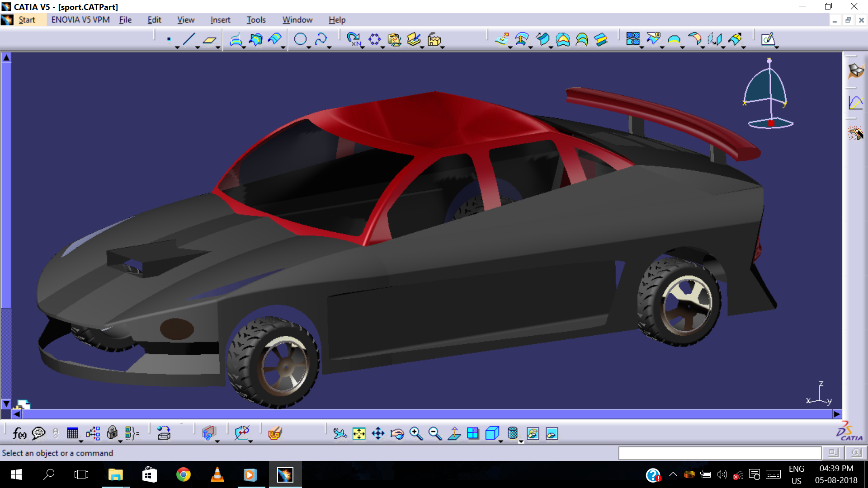This screenshot has height=488, width=868.
Task: Click the Create Multi-View icon
Action: point(473,433)
